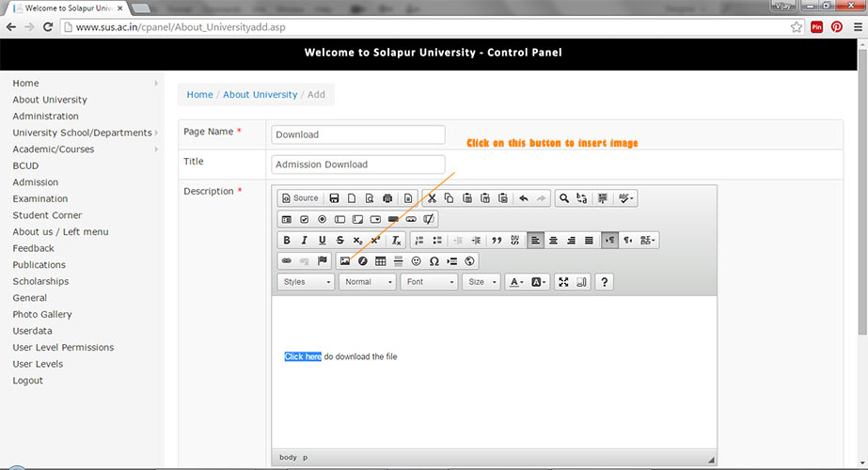Click the Insert Flash icon
Viewport: 868px width, 470px height.
(363, 261)
